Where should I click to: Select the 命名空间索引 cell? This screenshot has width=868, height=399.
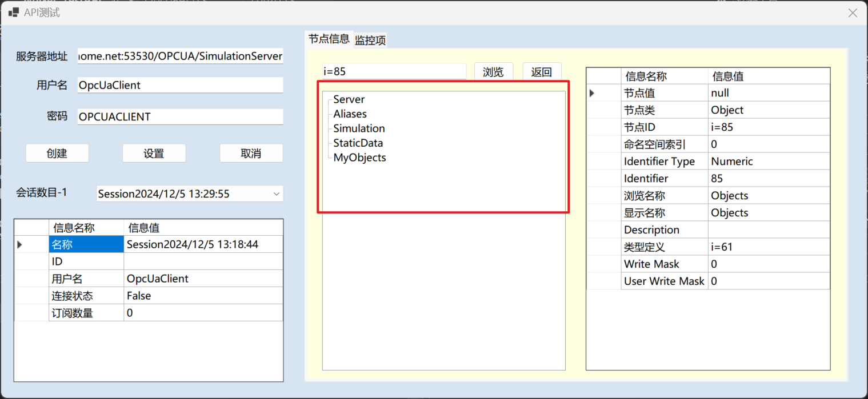(x=665, y=144)
